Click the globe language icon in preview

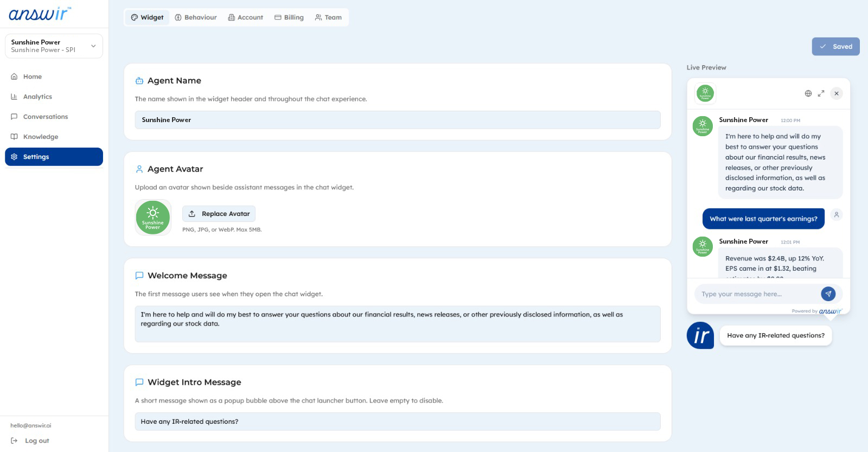click(x=808, y=93)
